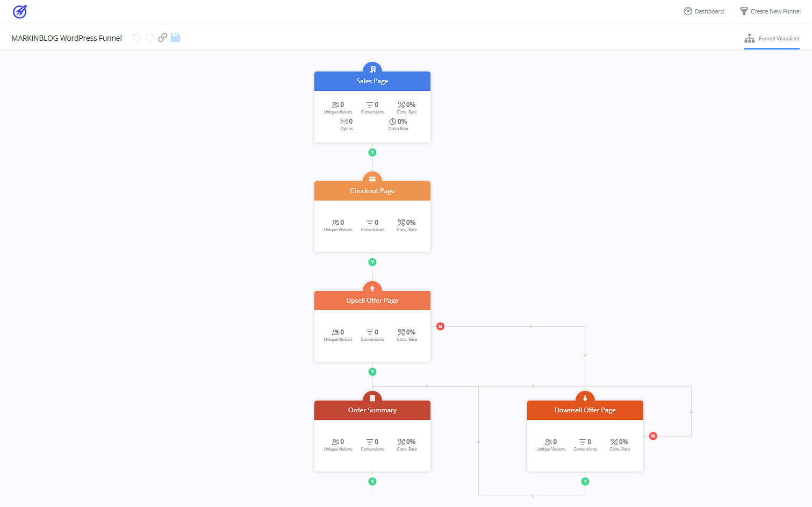Click the Redo icon in the toolbar
The height and width of the screenshot is (507, 812).
coord(149,37)
